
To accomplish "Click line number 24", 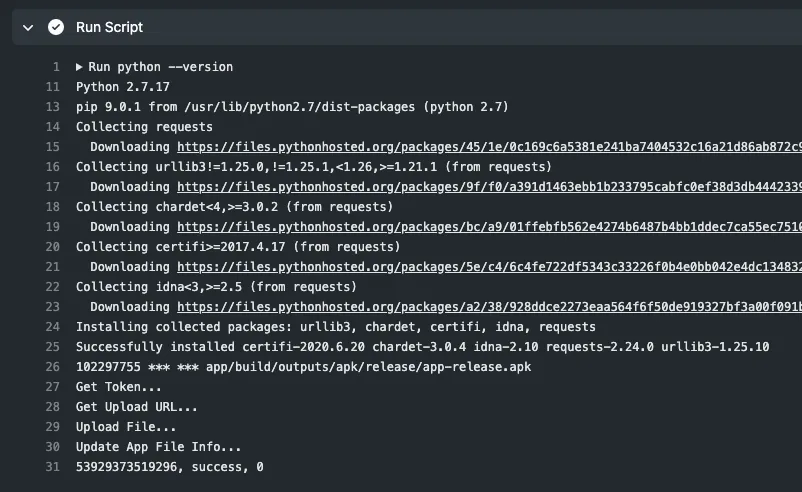I will [x=53, y=327].
